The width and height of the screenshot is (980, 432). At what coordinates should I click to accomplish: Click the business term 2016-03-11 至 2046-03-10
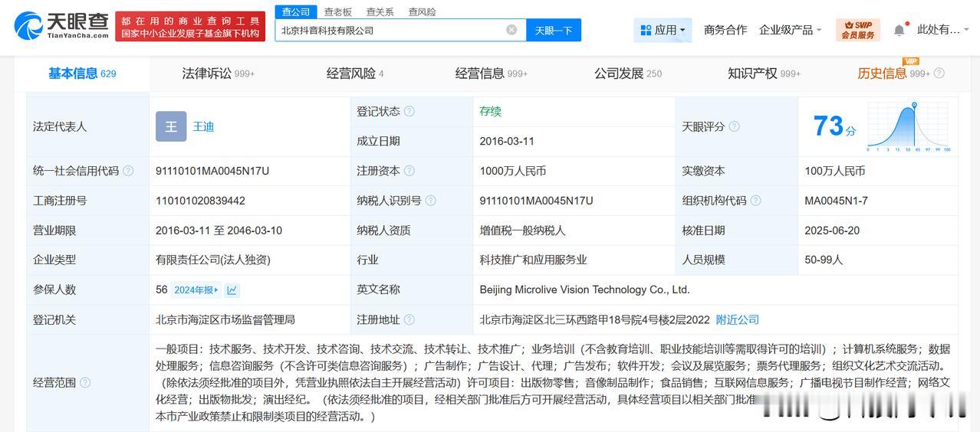[x=219, y=231]
